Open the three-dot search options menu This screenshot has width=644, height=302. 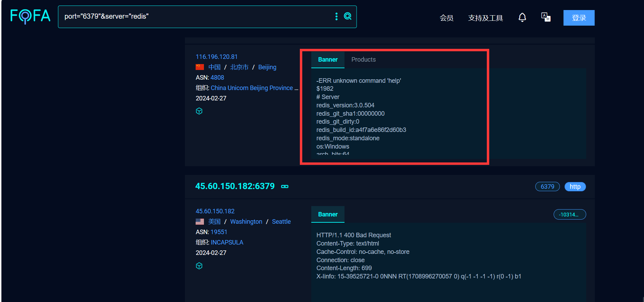tap(336, 16)
